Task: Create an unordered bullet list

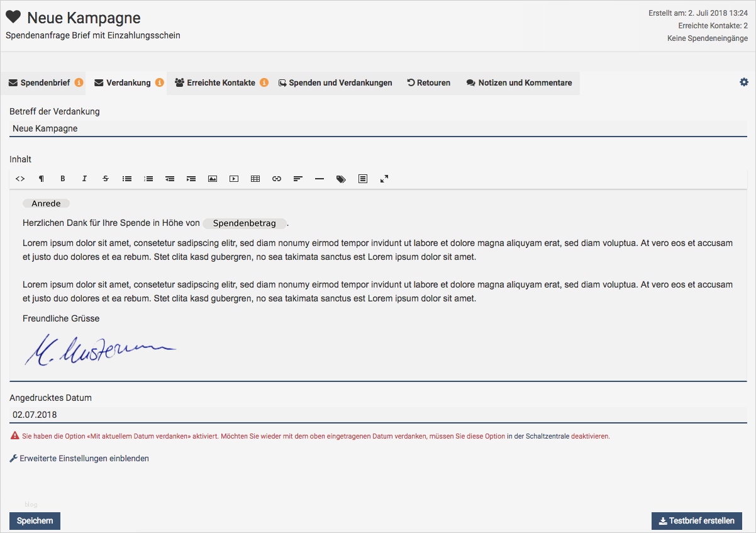Action: [127, 178]
